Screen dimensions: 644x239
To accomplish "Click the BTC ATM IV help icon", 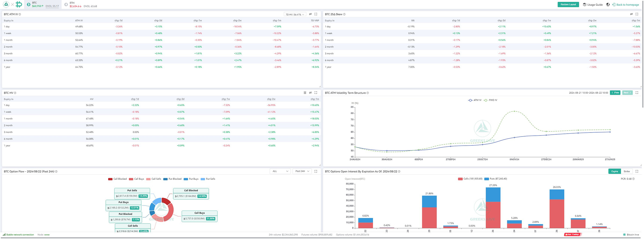I will tap(20, 14).
